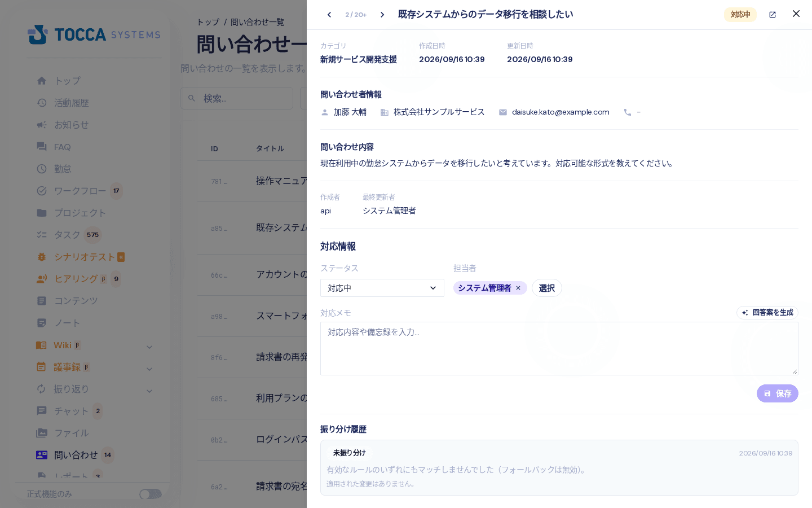Click the コンテンツ icon in sidebar
The image size is (812, 508).
42,301
